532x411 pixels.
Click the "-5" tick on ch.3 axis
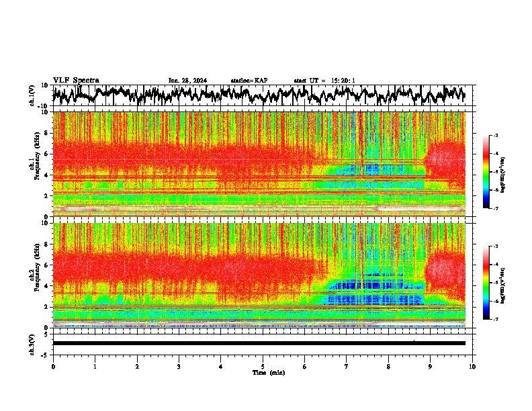(46, 355)
